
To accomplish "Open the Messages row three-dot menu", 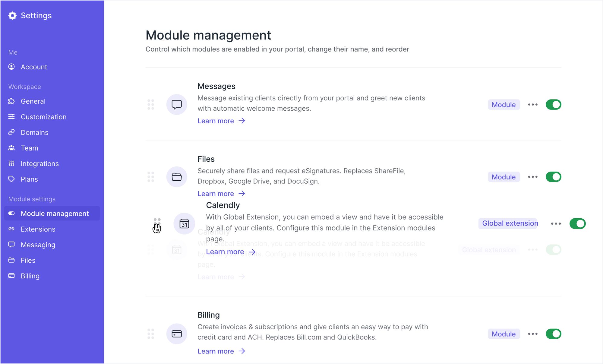I will pyautogui.click(x=533, y=105).
